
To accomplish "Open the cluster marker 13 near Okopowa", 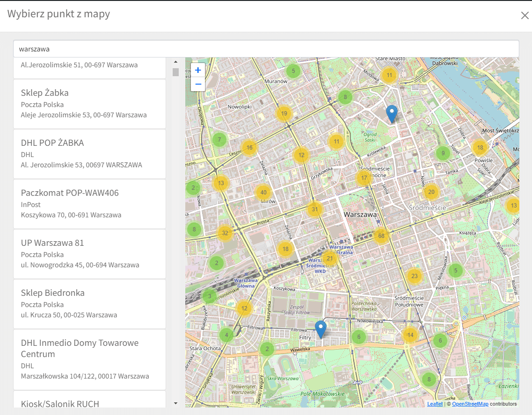I will [x=221, y=183].
